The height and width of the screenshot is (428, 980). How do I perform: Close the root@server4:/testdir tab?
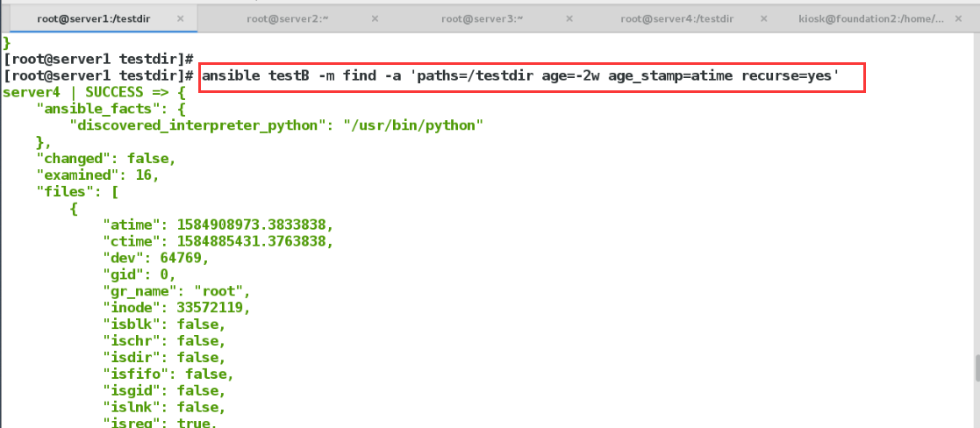coord(765,18)
